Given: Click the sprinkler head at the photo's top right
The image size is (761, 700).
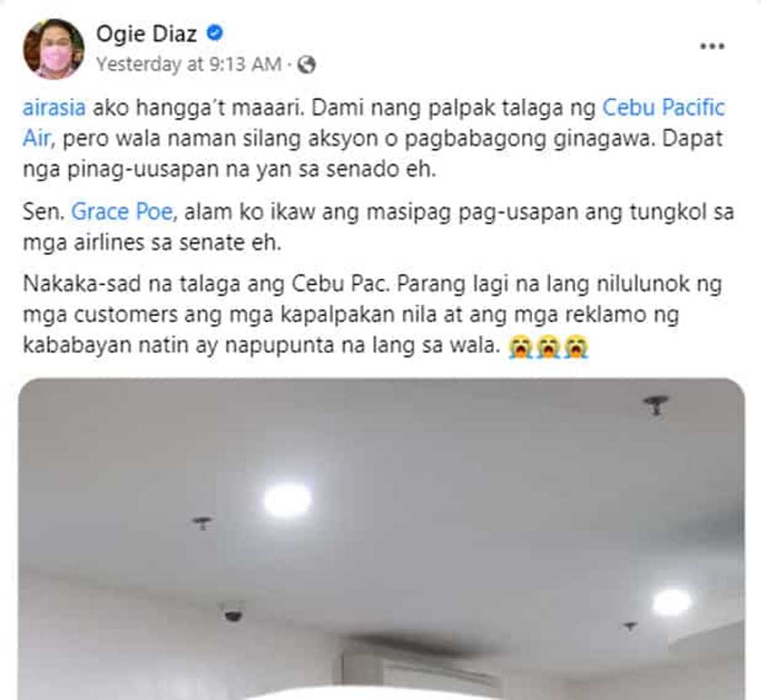Looking at the screenshot, I should tap(656, 405).
